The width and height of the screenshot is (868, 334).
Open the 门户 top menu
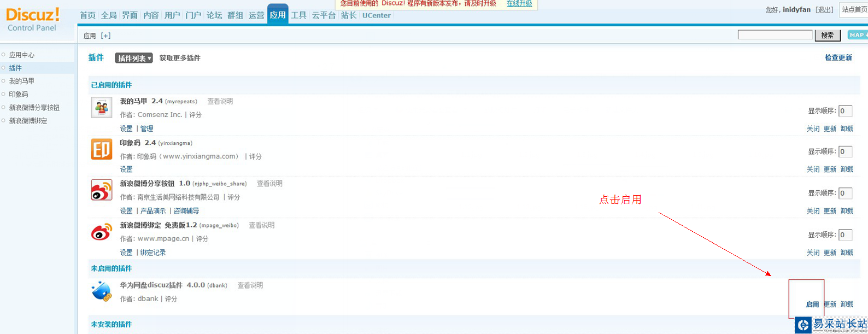[x=193, y=15]
